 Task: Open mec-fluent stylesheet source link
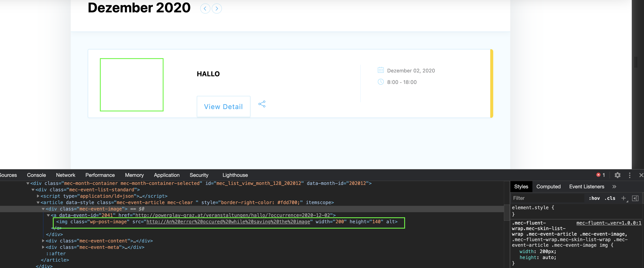click(x=608, y=223)
